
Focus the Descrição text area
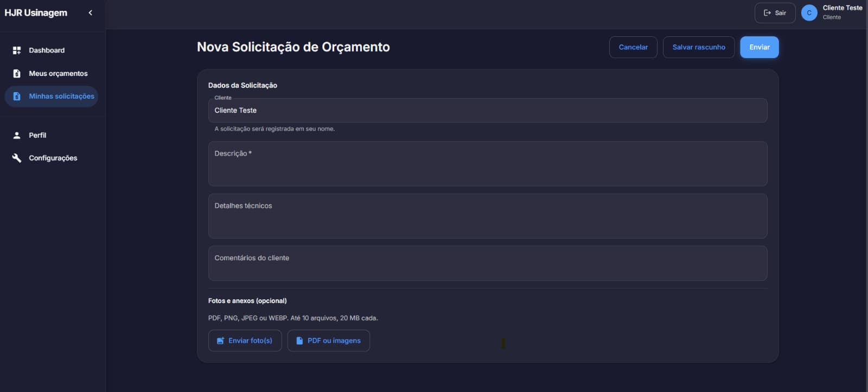pos(488,164)
